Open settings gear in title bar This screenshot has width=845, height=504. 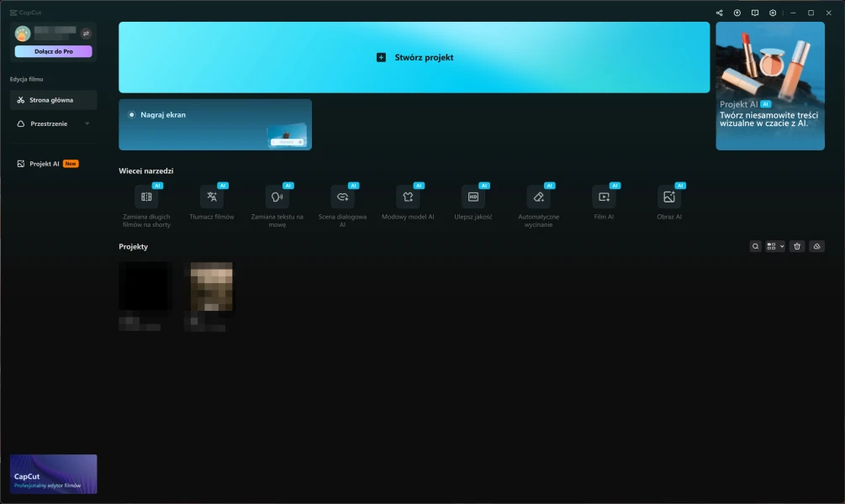tap(773, 13)
